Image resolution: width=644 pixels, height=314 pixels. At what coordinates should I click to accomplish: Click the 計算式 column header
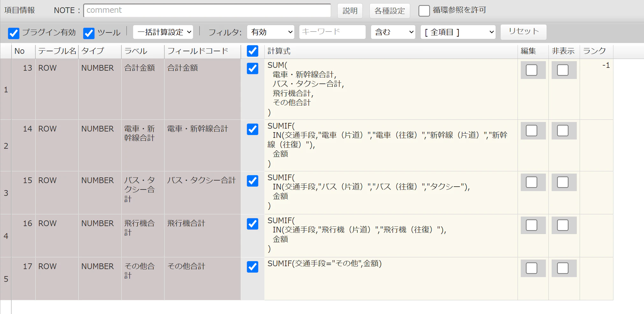[x=391, y=51]
